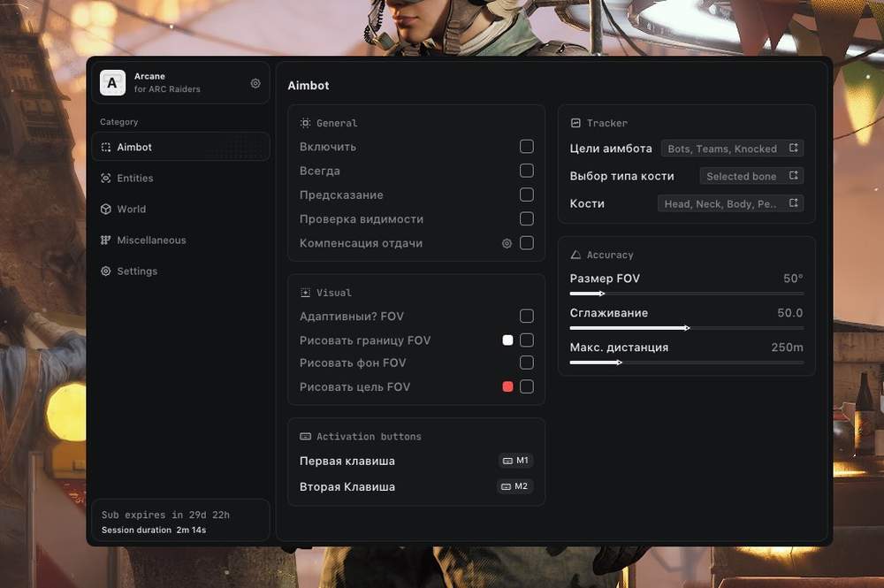Open white color swatch for FOV border
Screen dimensions: 884x588
pyautogui.click(x=508, y=340)
